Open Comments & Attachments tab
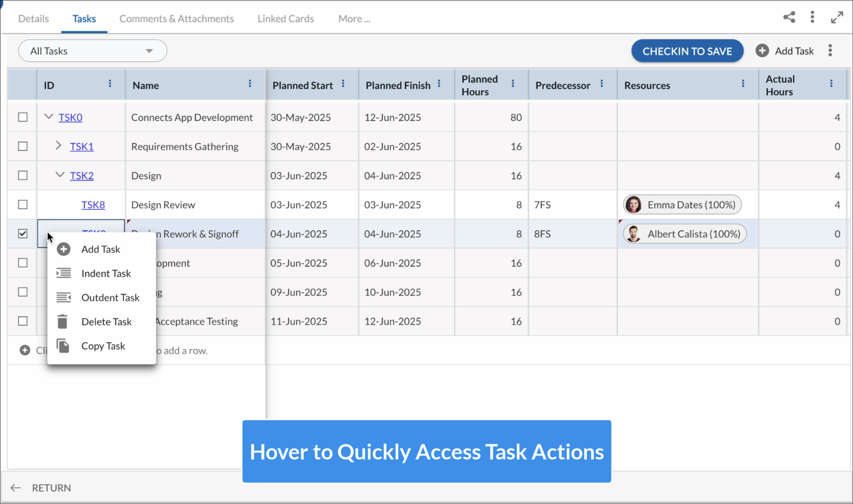 point(177,19)
